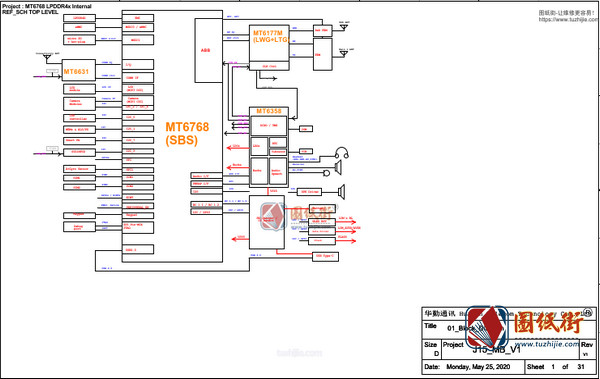This screenshot has height=379, width=600.
Task: Click the upper antenna symbol near the RxD filter block
Action: (x=344, y=27)
